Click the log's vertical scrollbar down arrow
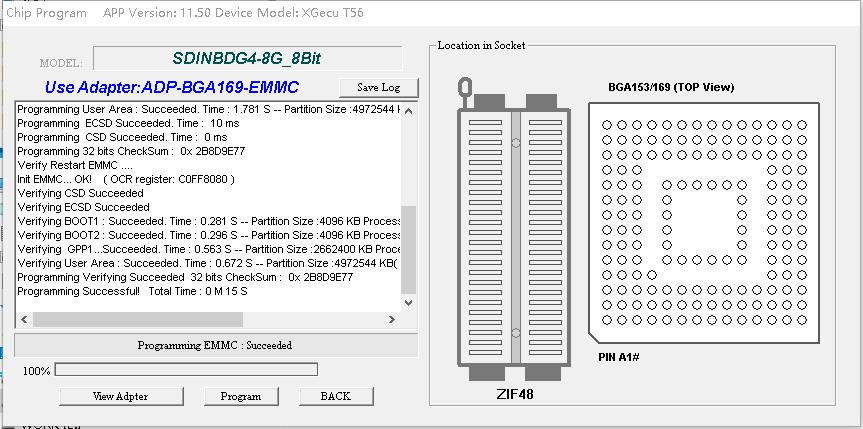Screen dimensions: 863x429 [x=408, y=303]
